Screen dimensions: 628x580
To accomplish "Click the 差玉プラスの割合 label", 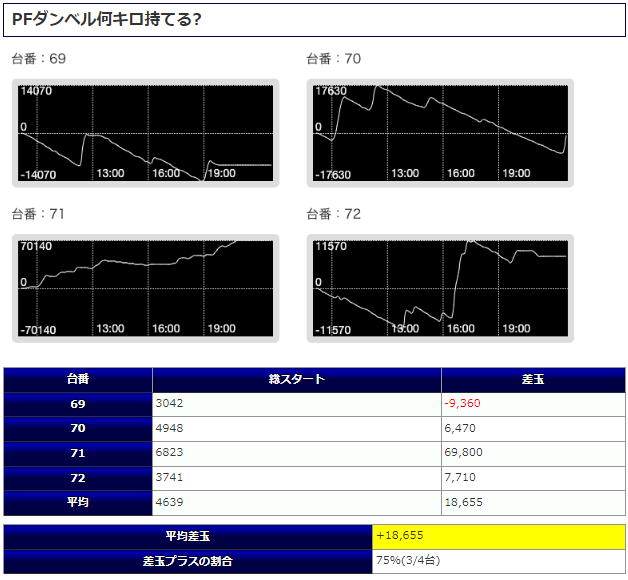I will point(188,562).
